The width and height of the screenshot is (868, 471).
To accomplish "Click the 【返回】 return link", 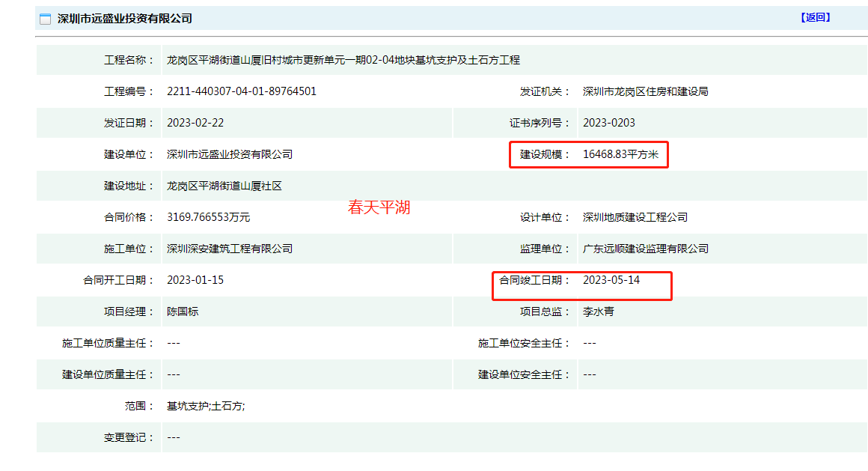I will tap(815, 18).
